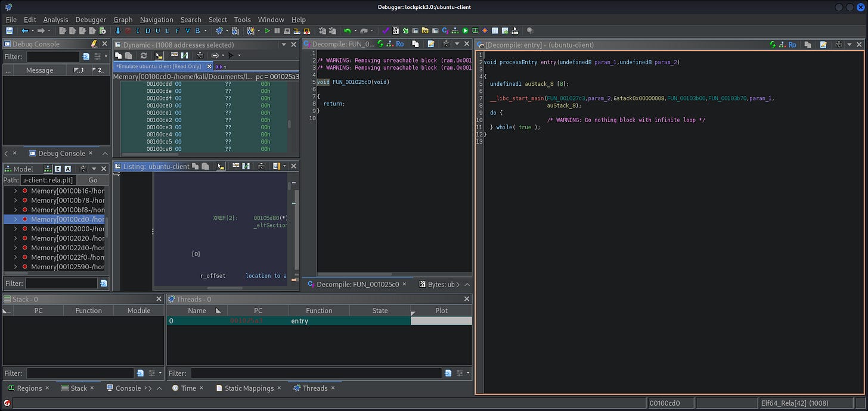Expand the Memory[00102000 tree node
Screen dimensions: 868x411
15,229
